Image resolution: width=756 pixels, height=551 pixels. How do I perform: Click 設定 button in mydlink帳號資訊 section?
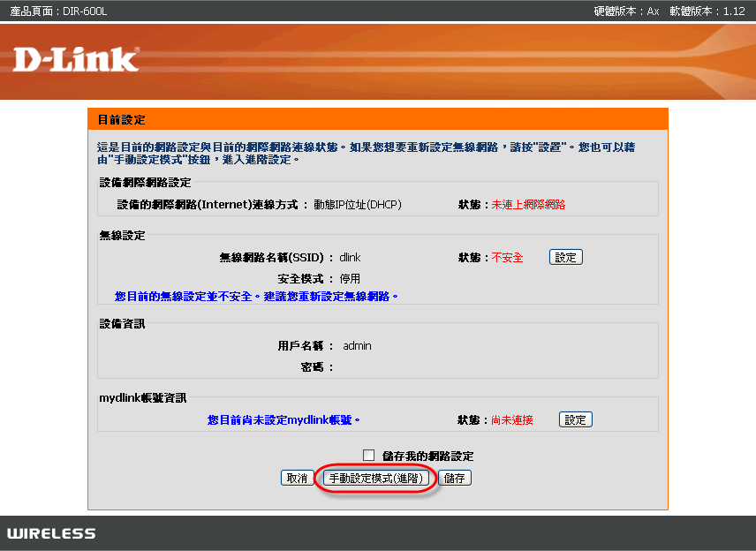576,420
